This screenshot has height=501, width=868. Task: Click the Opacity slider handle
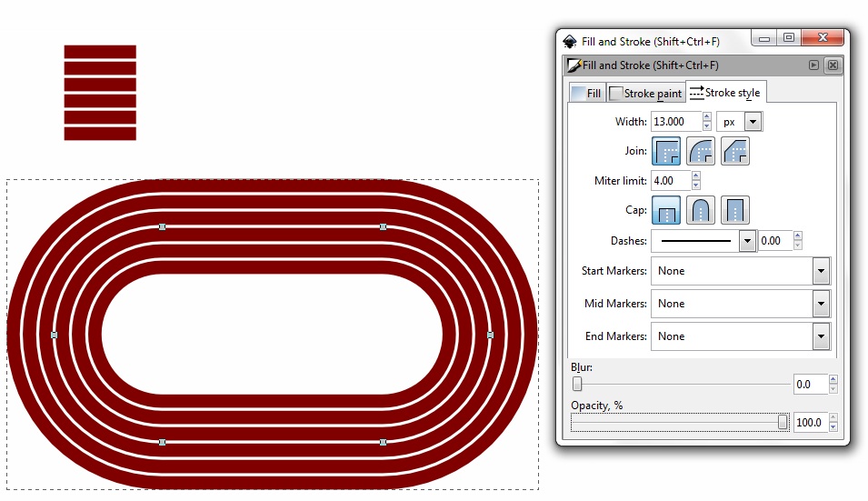[x=783, y=423]
